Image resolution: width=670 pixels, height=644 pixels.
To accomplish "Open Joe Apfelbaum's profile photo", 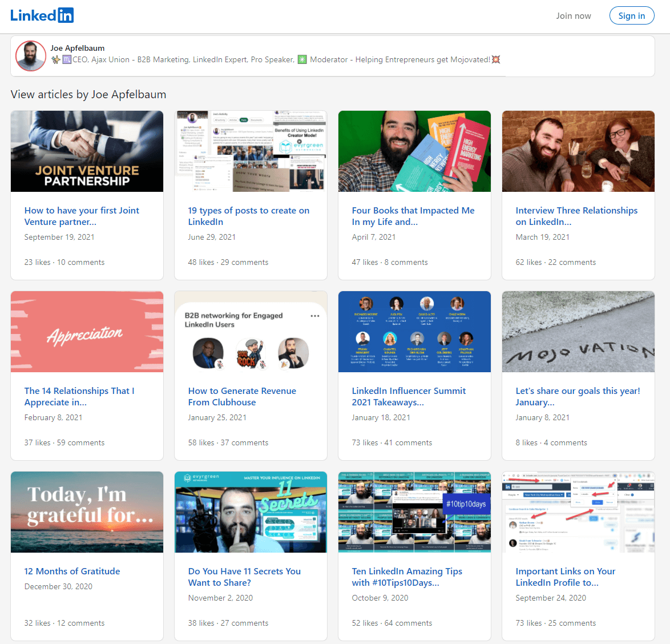I will (x=31, y=56).
